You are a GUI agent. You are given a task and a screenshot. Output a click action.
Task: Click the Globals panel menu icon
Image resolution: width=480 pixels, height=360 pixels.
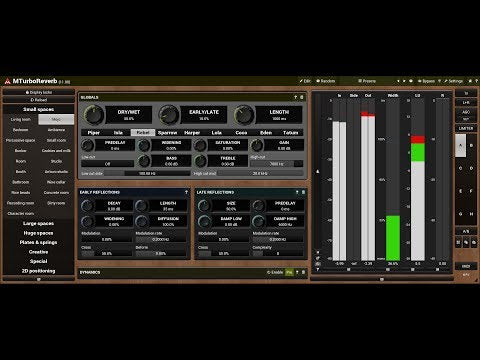(302, 97)
